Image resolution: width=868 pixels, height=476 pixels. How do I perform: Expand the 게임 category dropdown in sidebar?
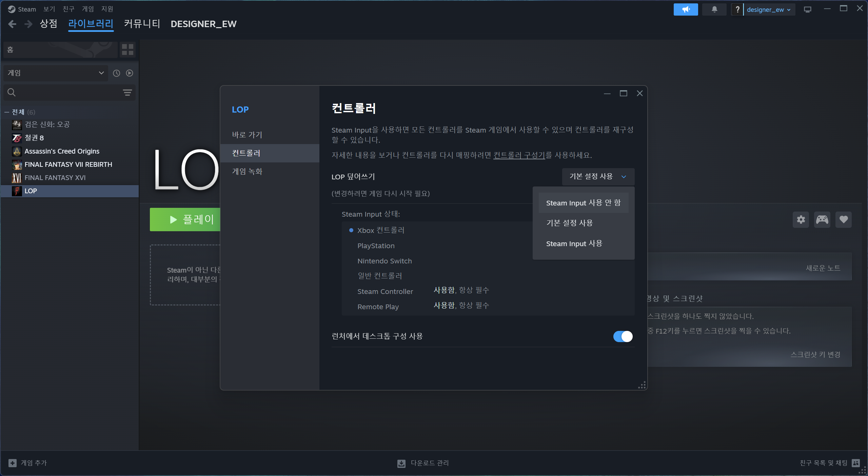pos(56,73)
